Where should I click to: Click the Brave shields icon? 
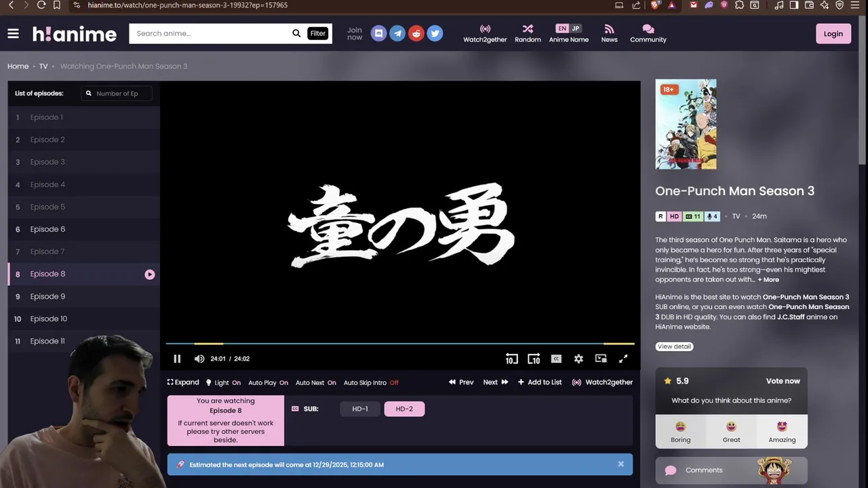click(x=655, y=5)
